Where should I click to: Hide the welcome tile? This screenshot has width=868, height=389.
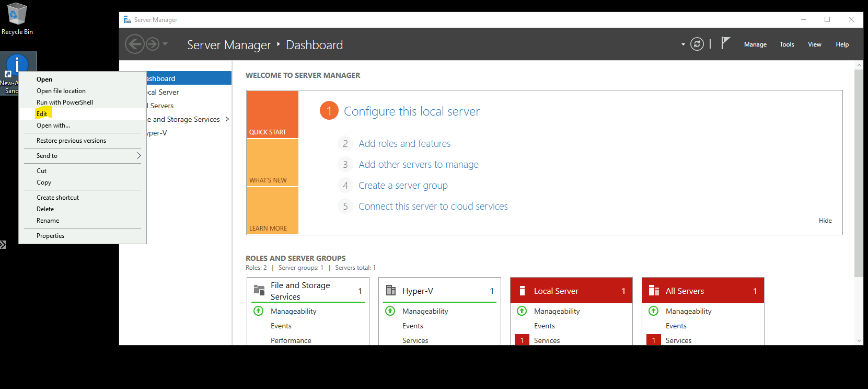(x=825, y=221)
